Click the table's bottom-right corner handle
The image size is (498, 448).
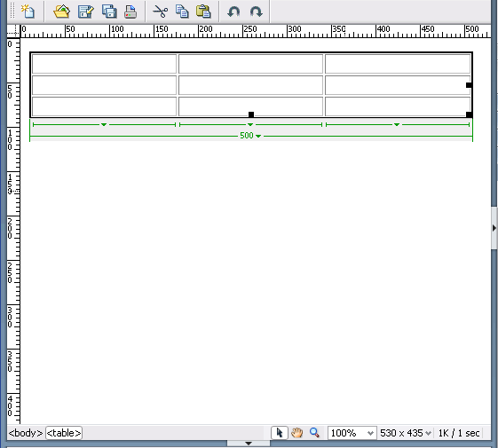pos(469,114)
